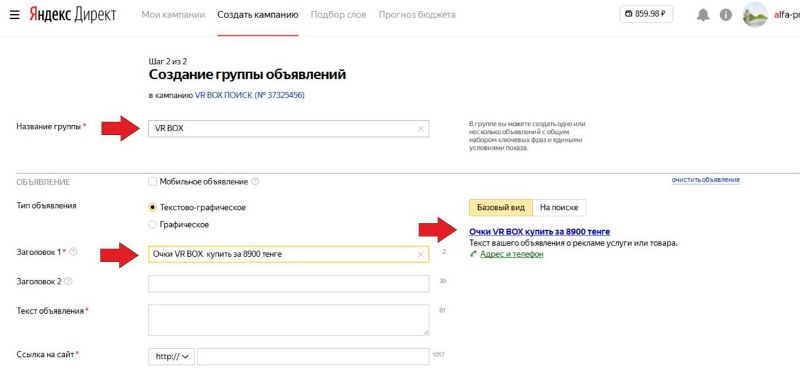Switch preview to На поиске
Image resolution: width=800 pixels, height=375 pixels.
(559, 208)
